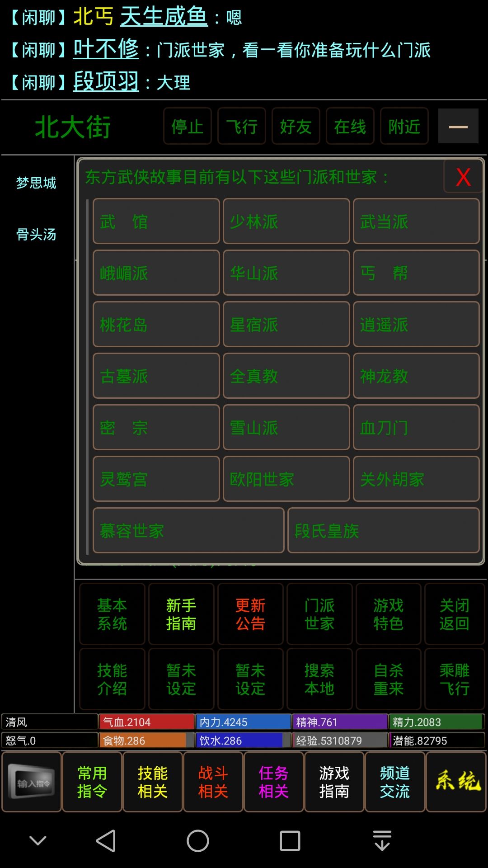Choose 华山派 from the list
The image size is (488, 868).
286,273
